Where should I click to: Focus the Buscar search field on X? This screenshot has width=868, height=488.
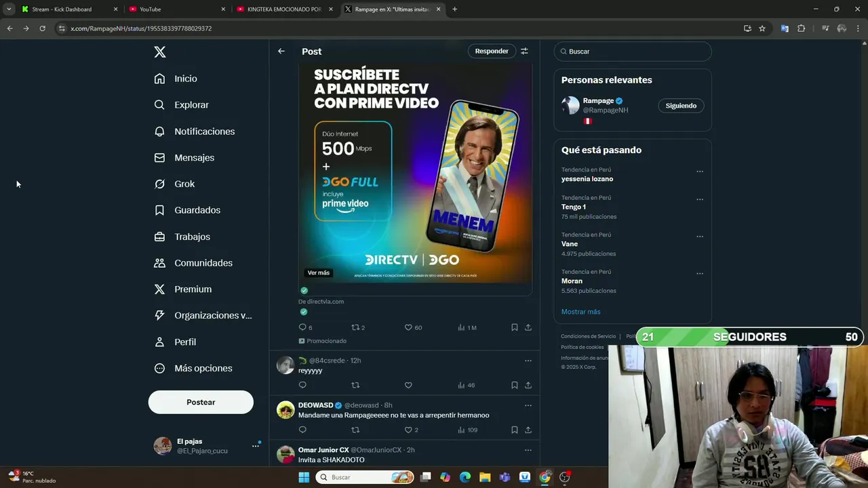pos(633,52)
